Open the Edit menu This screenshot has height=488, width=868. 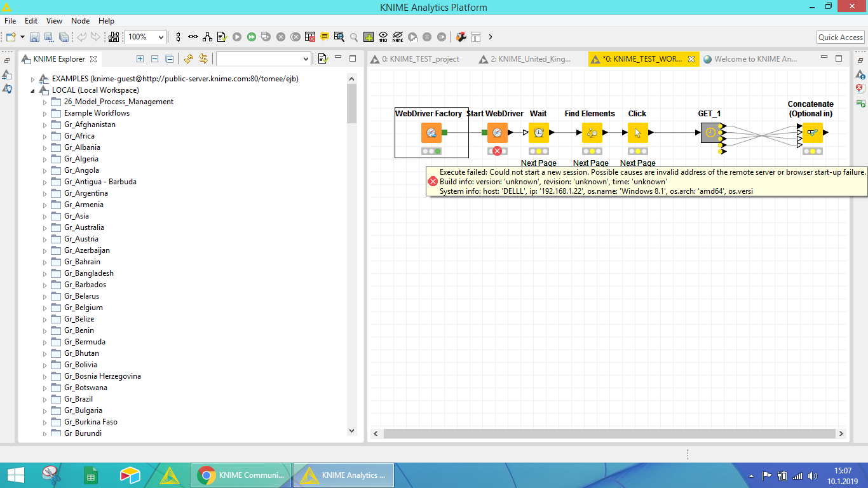tap(31, 21)
